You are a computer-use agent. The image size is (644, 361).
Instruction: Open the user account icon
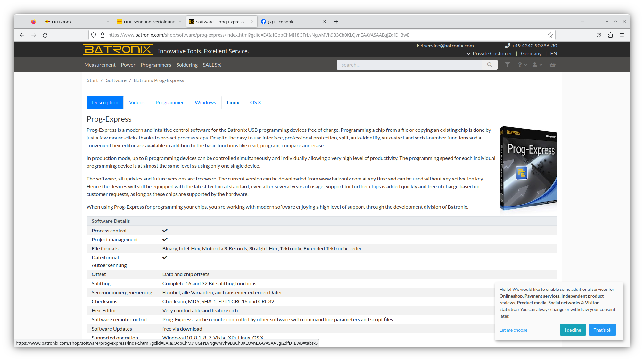[535, 65]
